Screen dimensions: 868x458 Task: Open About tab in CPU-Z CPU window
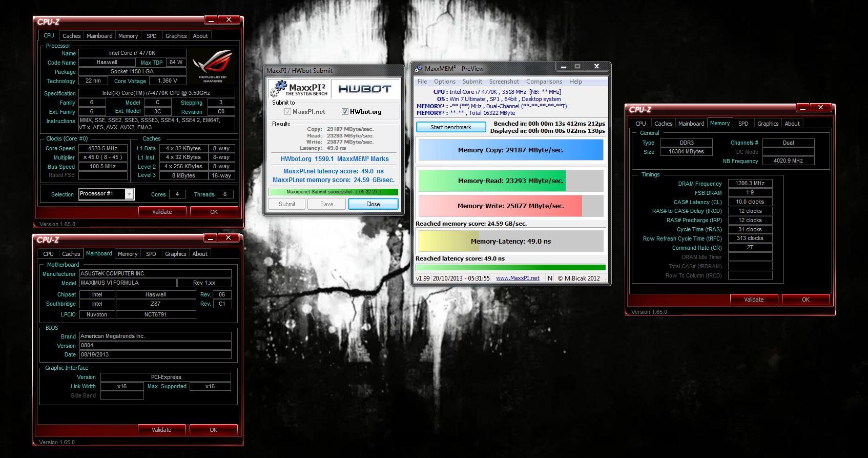200,36
